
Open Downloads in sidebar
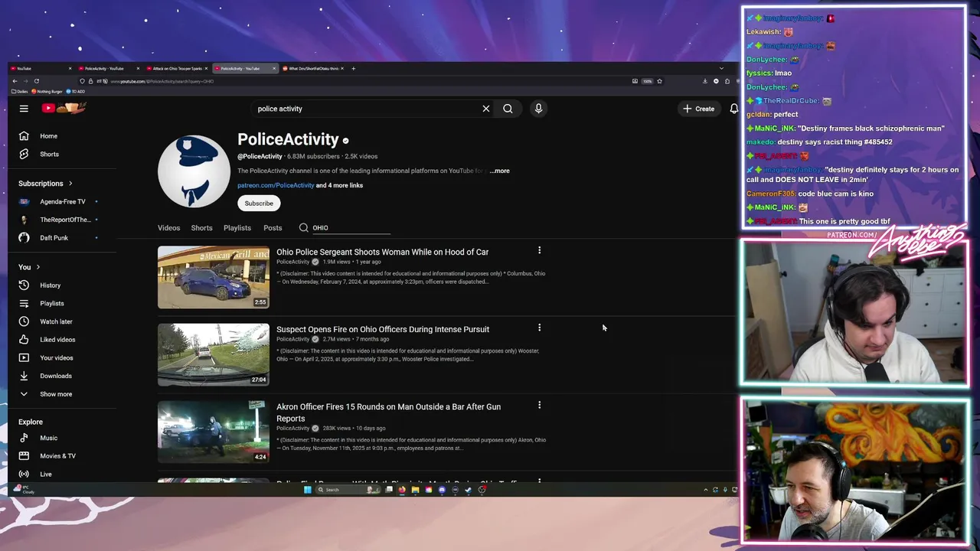point(55,376)
